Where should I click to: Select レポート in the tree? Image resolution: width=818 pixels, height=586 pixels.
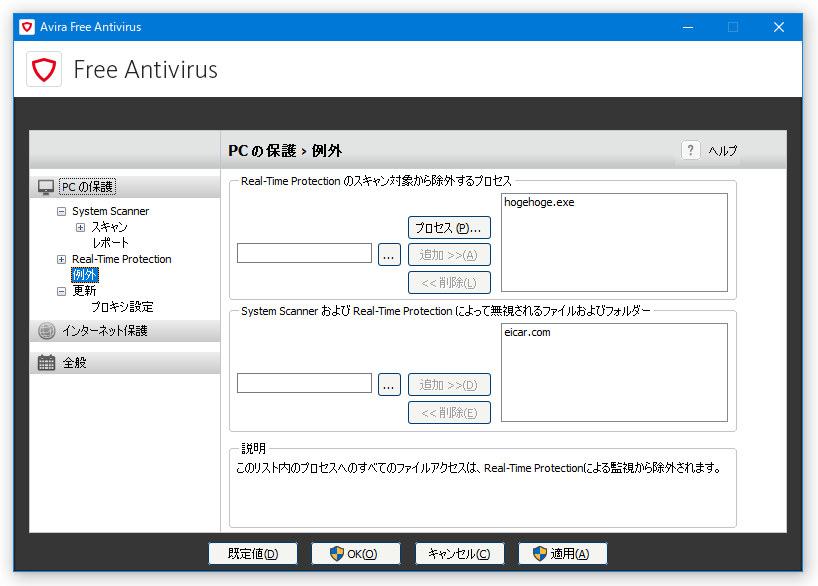coord(110,243)
